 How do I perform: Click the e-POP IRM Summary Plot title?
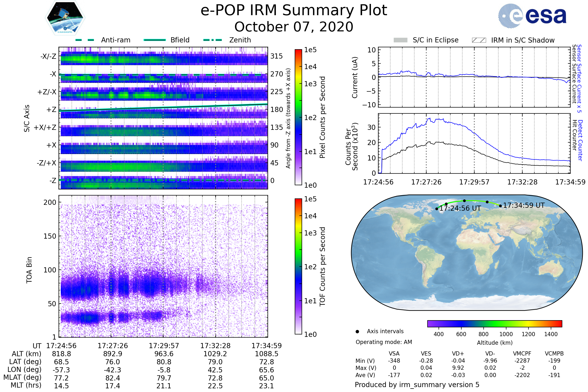click(x=294, y=11)
